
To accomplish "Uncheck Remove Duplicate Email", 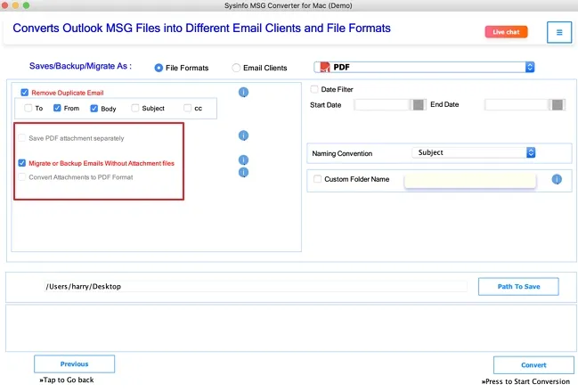I will (24, 92).
